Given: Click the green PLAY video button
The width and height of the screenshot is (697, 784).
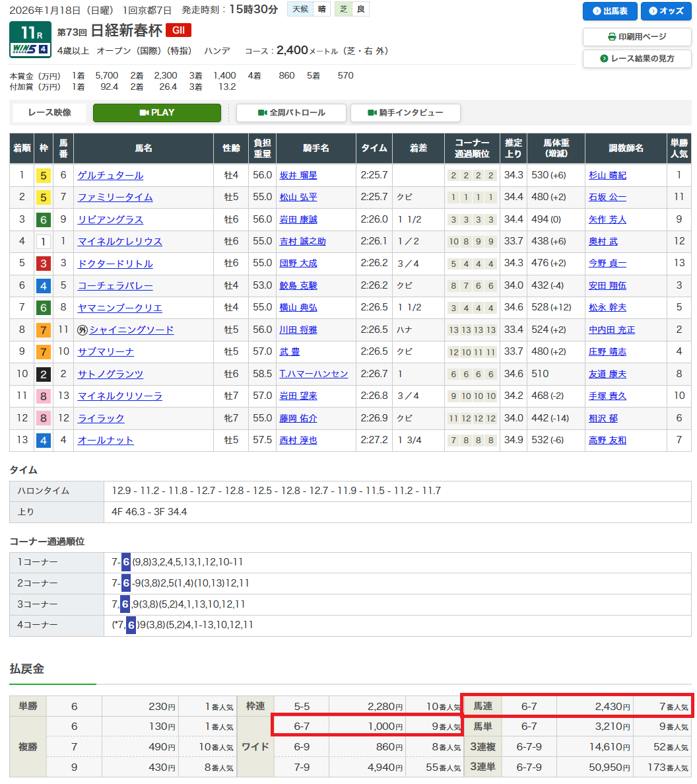Looking at the screenshot, I should (156, 113).
